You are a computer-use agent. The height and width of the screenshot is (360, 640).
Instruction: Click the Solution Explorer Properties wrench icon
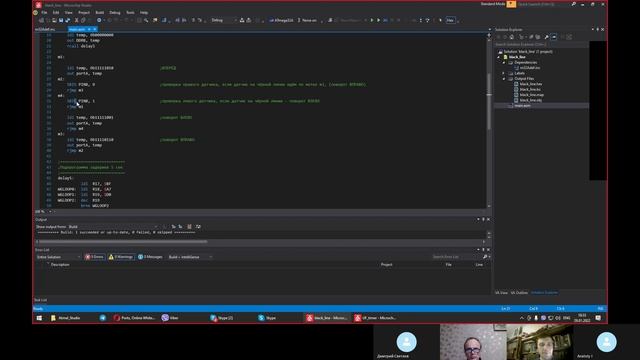tap(547, 37)
